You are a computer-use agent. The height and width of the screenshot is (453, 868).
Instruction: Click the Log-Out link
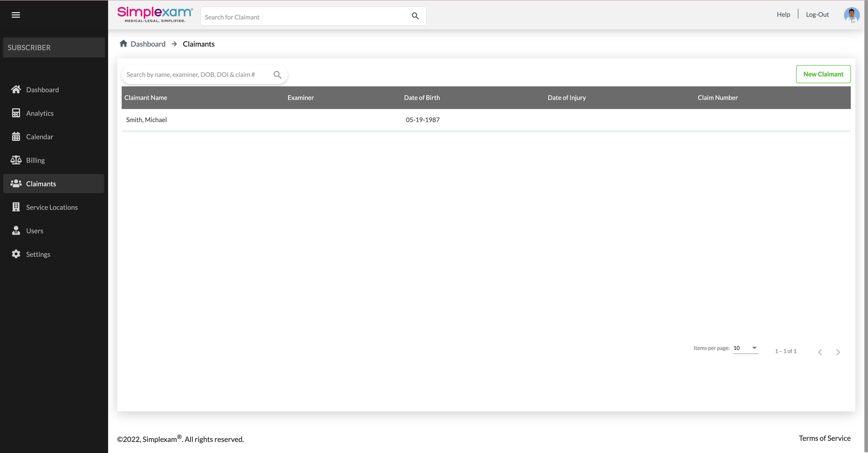pyautogui.click(x=817, y=14)
